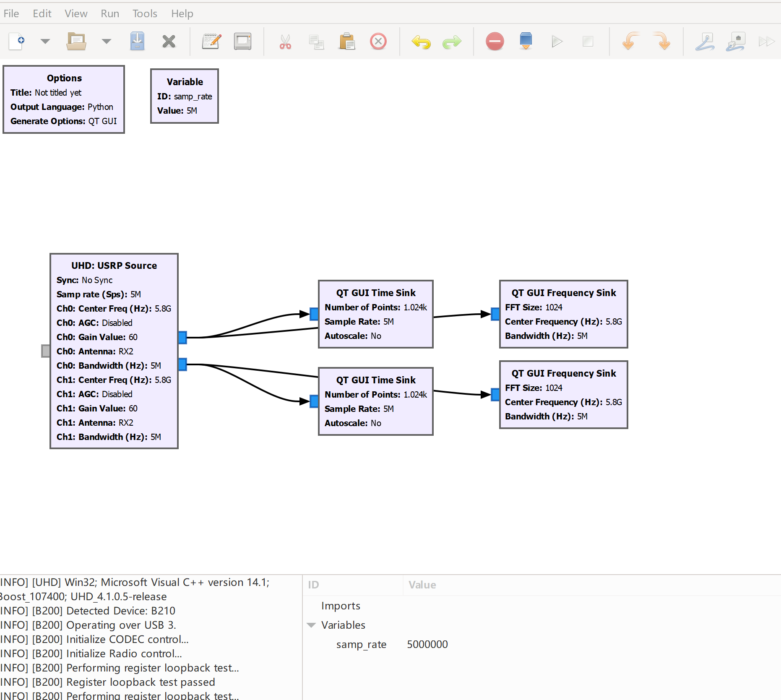Select samp_rate in the variables list
The width and height of the screenshot is (781, 700).
point(361,644)
